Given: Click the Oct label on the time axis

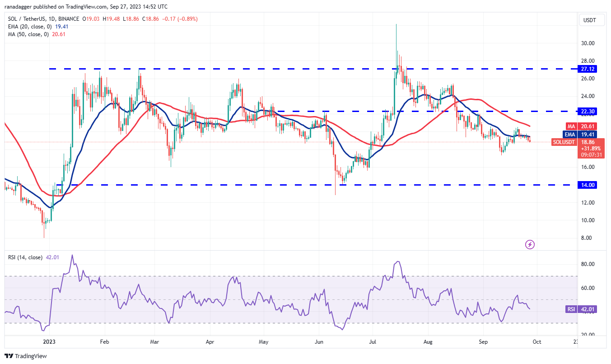Looking at the screenshot, I should [x=536, y=342].
